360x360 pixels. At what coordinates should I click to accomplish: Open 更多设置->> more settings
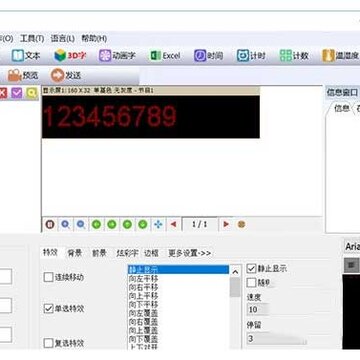pos(190,253)
